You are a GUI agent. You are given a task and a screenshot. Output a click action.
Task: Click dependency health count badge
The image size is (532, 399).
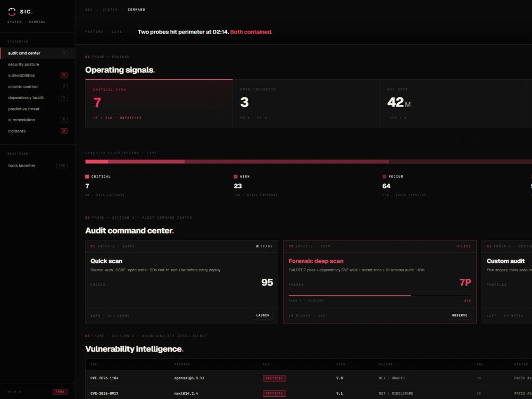(x=63, y=98)
